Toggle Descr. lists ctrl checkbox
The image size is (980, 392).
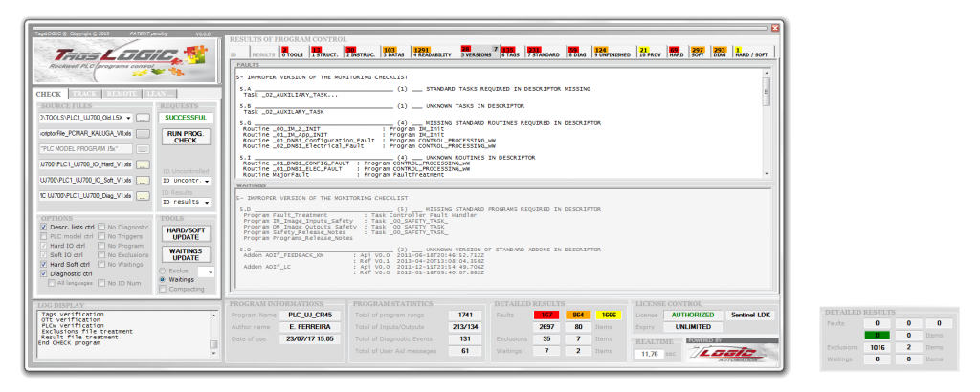click(43, 228)
